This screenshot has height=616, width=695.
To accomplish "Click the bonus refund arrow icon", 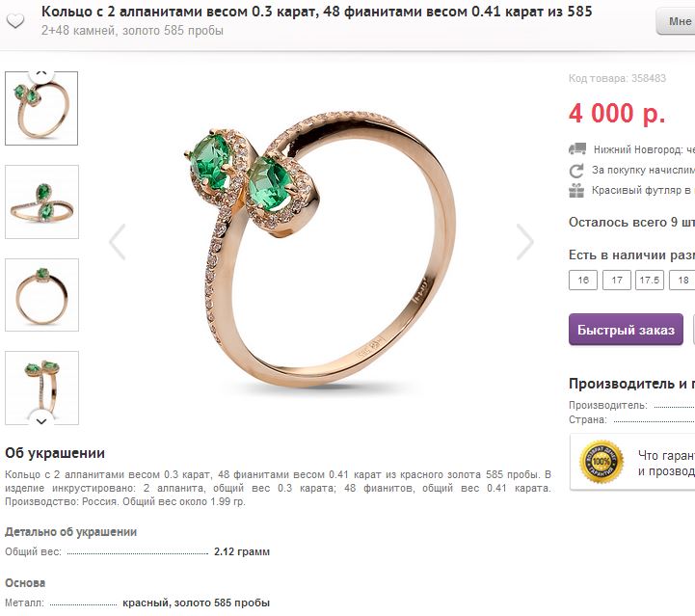I will click(x=576, y=171).
